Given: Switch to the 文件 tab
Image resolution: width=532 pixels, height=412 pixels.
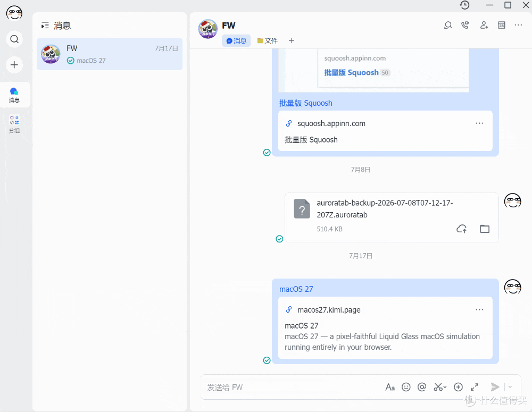Looking at the screenshot, I should (x=268, y=41).
